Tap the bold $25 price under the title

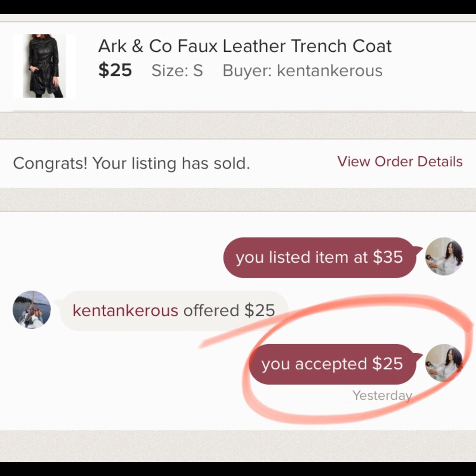115,70
